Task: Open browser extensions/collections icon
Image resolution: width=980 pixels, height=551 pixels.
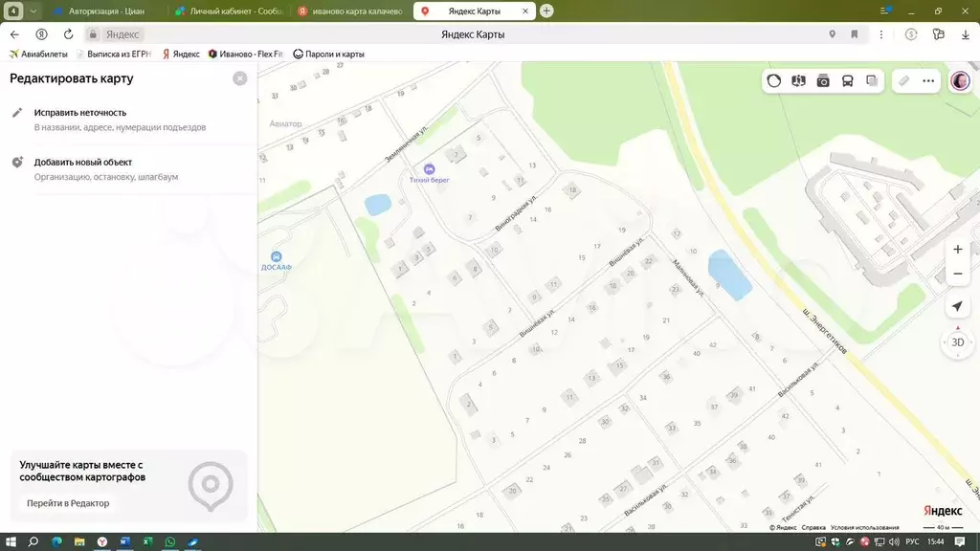Action: pyautogui.click(x=938, y=34)
